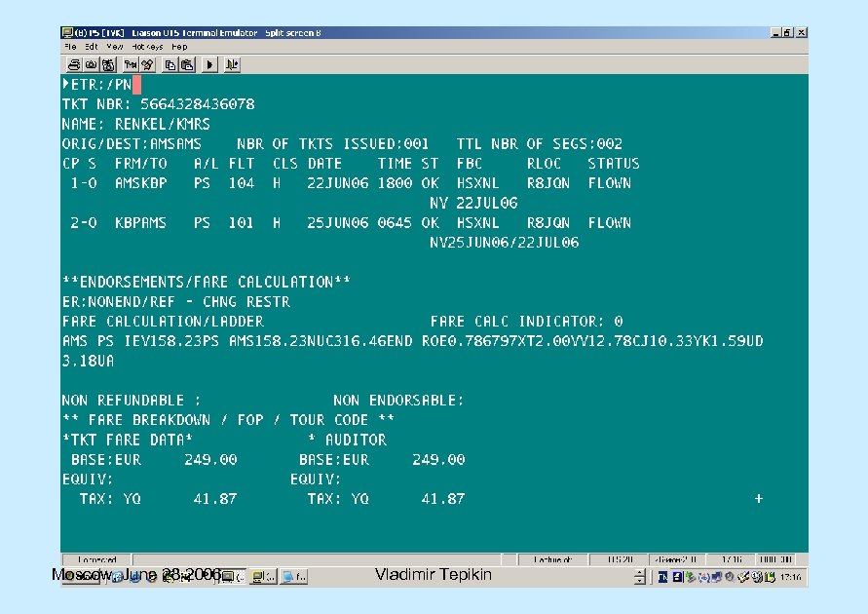Viewport: 868px width, 614px height.
Task: Click the NON REFUNDABLE : label
Action: point(132,401)
